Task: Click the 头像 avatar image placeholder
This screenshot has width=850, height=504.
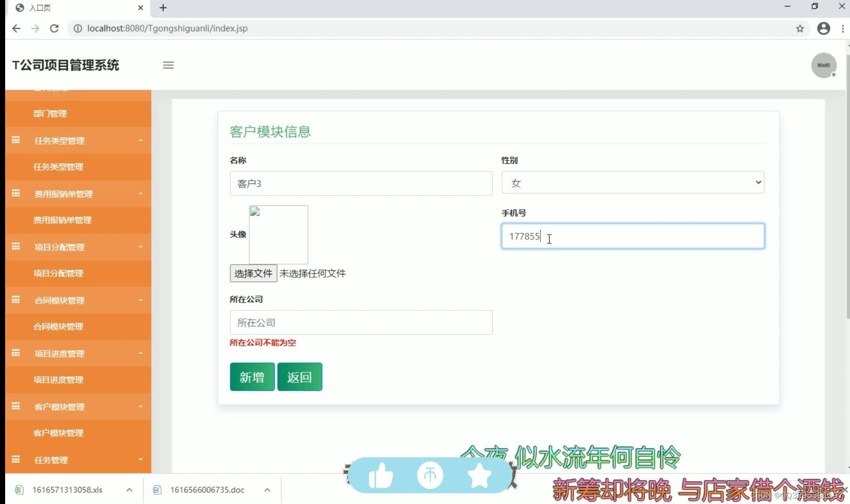Action: pyautogui.click(x=278, y=235)
